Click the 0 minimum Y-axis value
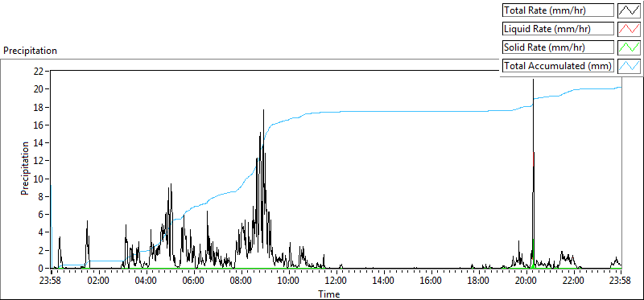 (x=41, y=269)
